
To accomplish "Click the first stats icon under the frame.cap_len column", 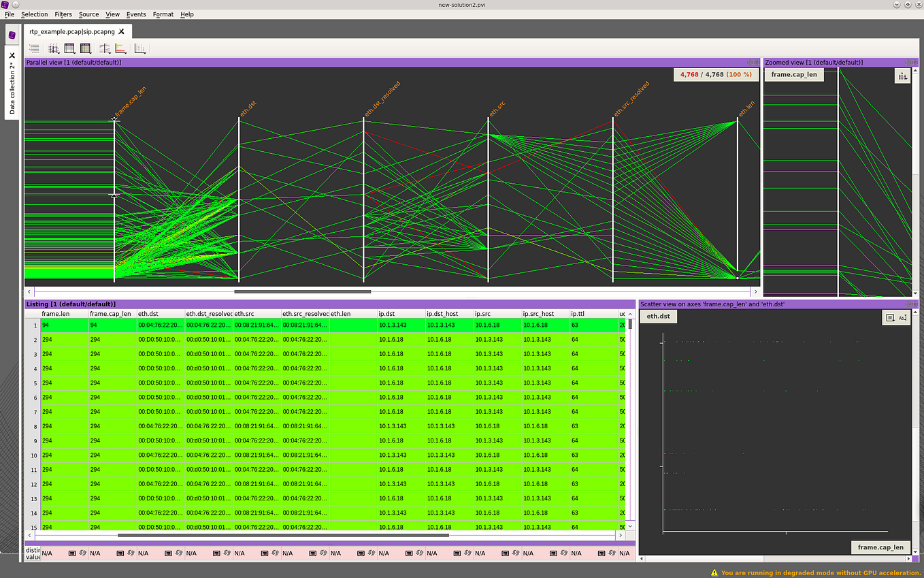I will point(120,553).
